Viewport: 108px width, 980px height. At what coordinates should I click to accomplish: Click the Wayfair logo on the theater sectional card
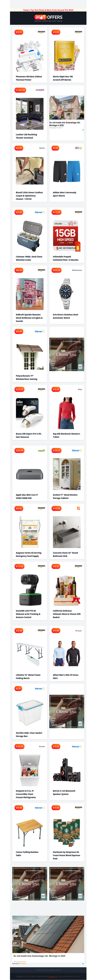40,90
